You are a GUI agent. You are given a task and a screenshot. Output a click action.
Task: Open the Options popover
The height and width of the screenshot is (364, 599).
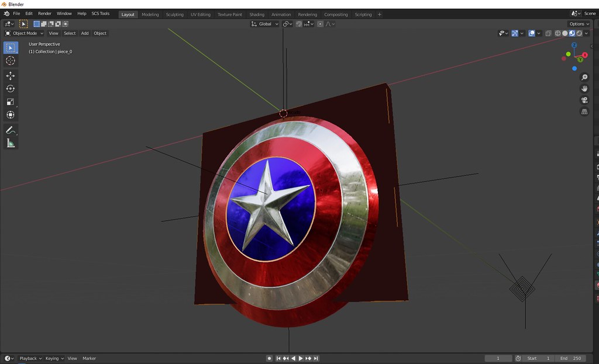pos(579,23)
